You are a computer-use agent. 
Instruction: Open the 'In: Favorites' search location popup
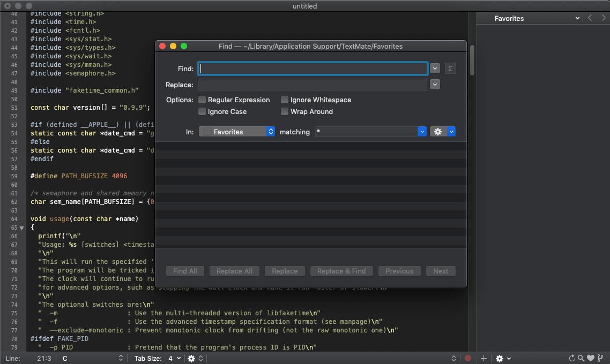click(236, 132)
